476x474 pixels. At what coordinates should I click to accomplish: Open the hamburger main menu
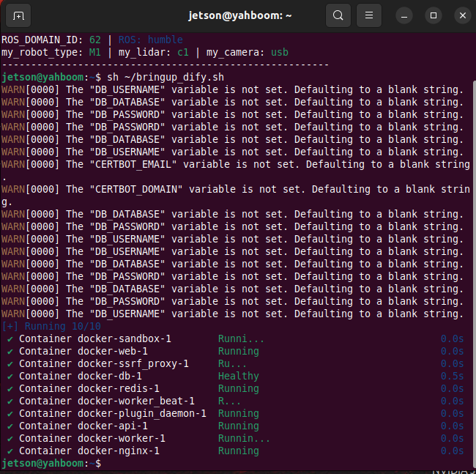click(369, 15)
